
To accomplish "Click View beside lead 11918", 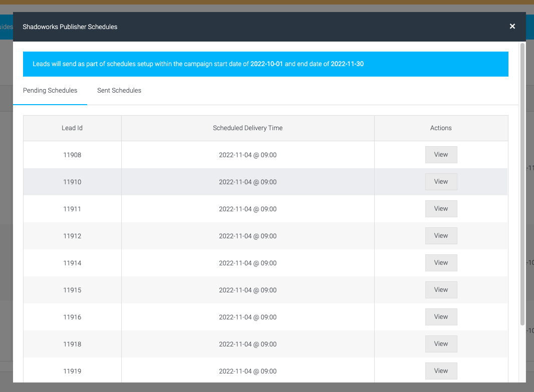I will [x=441, y=344].
